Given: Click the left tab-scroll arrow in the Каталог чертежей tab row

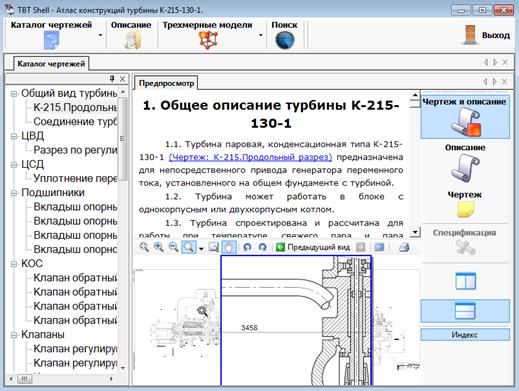Looking at the screenshot, I should (x=486, y=62).
